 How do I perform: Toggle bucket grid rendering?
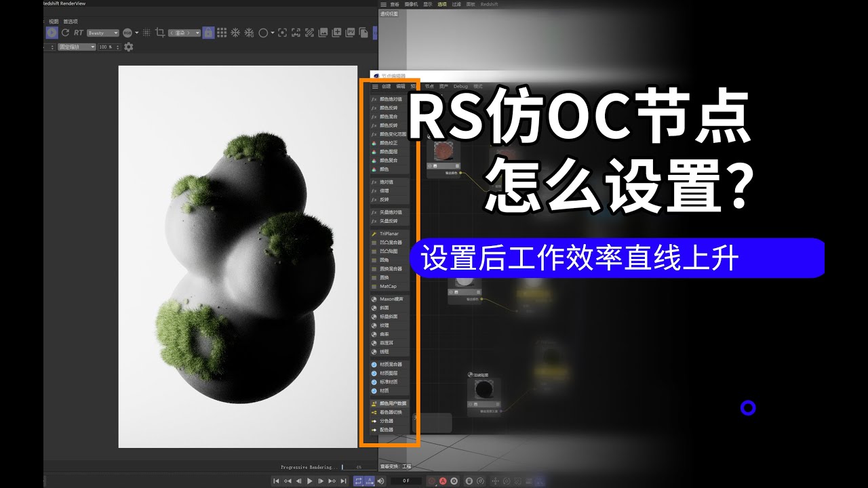222,33
